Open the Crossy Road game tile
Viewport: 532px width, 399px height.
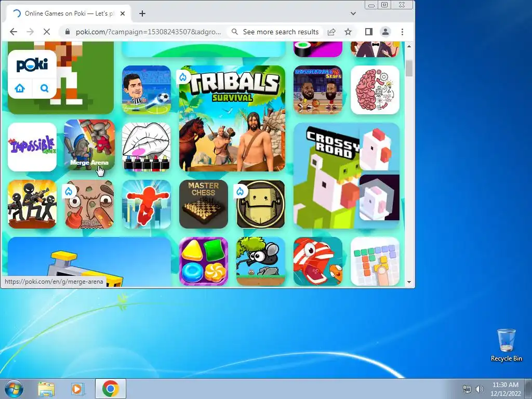347,176
